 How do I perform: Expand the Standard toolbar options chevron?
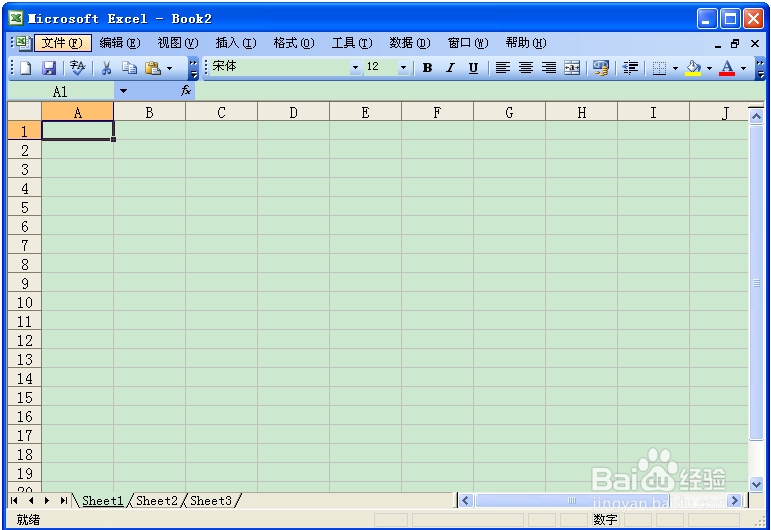point(194,68)
